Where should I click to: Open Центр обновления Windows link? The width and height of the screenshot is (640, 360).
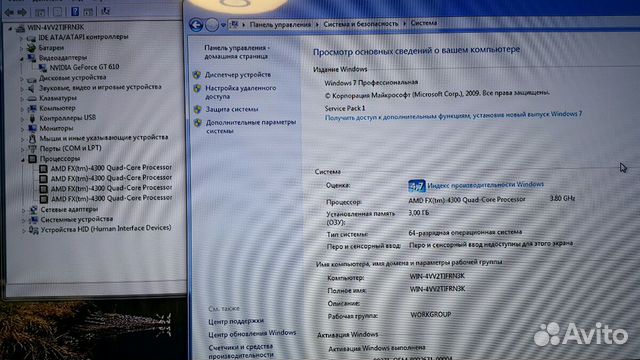coord(252,333)
